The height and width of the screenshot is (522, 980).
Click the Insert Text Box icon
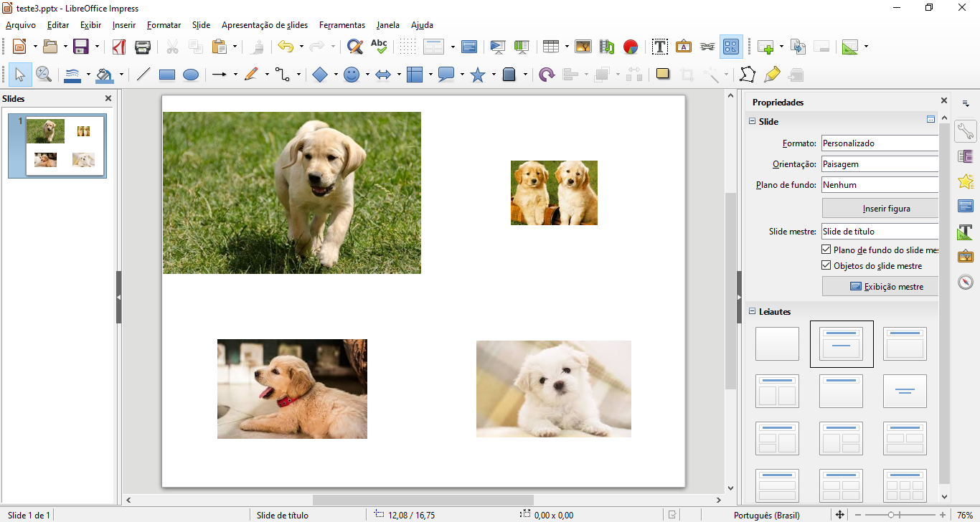click(660, 47)
